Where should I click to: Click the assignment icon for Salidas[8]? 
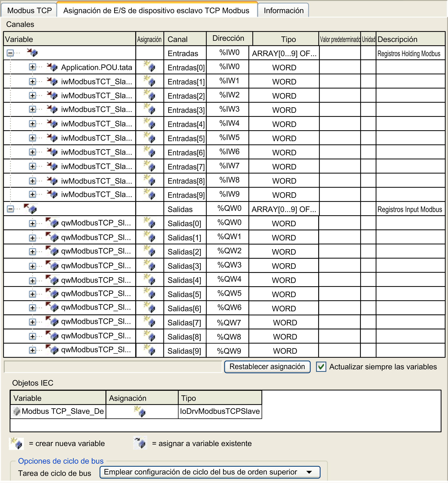tap(149, 336)
